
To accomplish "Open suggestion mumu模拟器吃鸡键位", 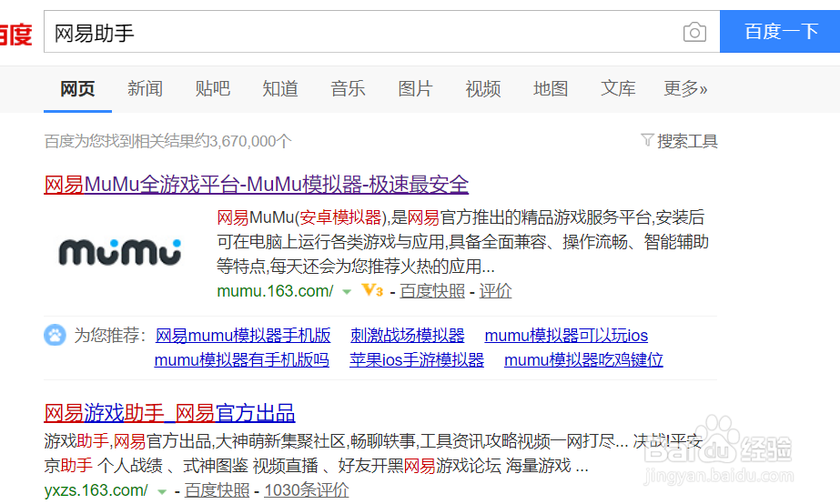I will point(583,360).
